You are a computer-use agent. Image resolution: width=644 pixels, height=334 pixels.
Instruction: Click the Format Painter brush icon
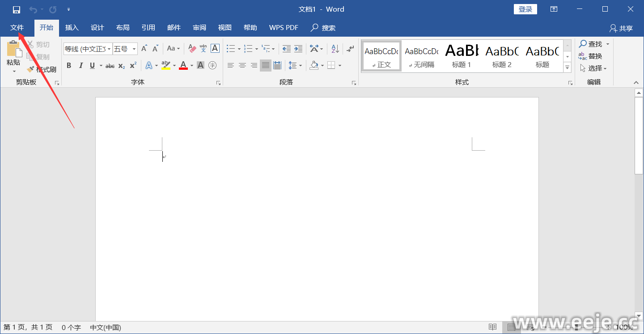coord(30,69)
